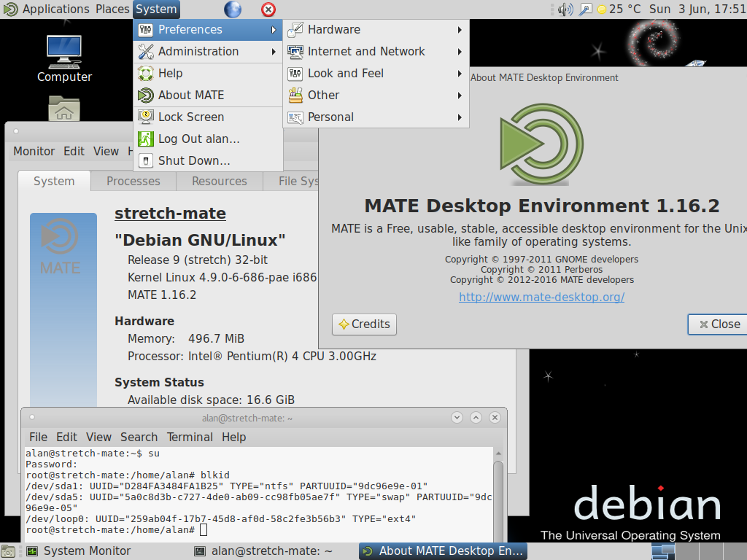Open the Terminal menu in terminal window
747x560 pixels.
[x=190, y=437]
